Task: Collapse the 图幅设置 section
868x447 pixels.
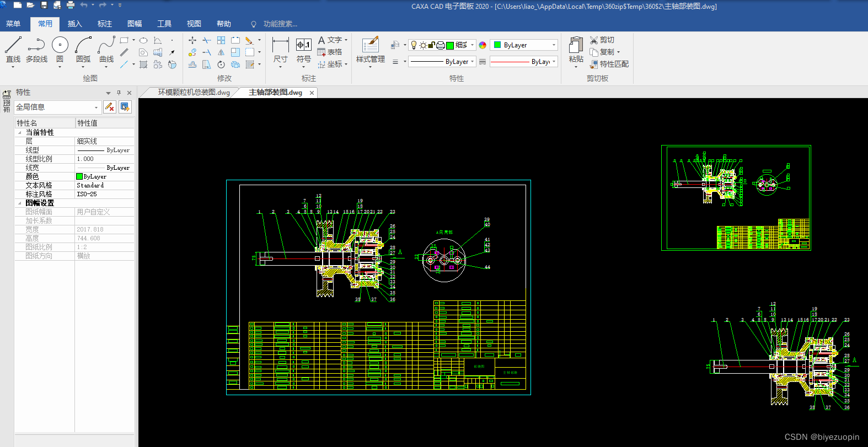Action: click(x=20, y=203)
